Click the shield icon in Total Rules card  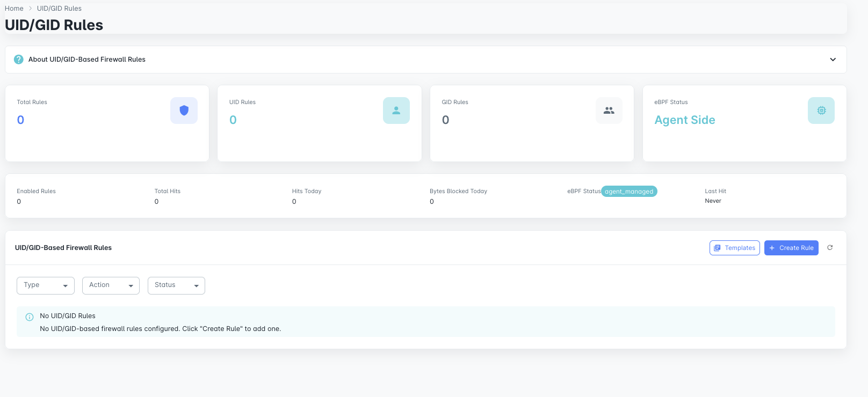pos(184,111)
